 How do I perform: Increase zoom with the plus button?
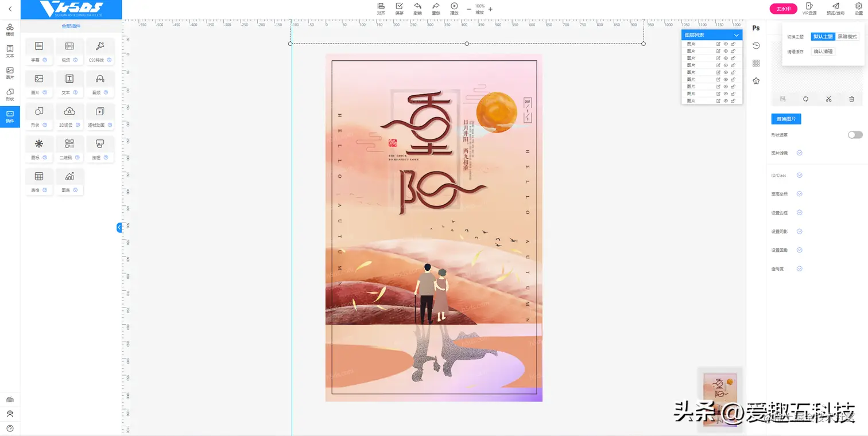pos(490,9)
